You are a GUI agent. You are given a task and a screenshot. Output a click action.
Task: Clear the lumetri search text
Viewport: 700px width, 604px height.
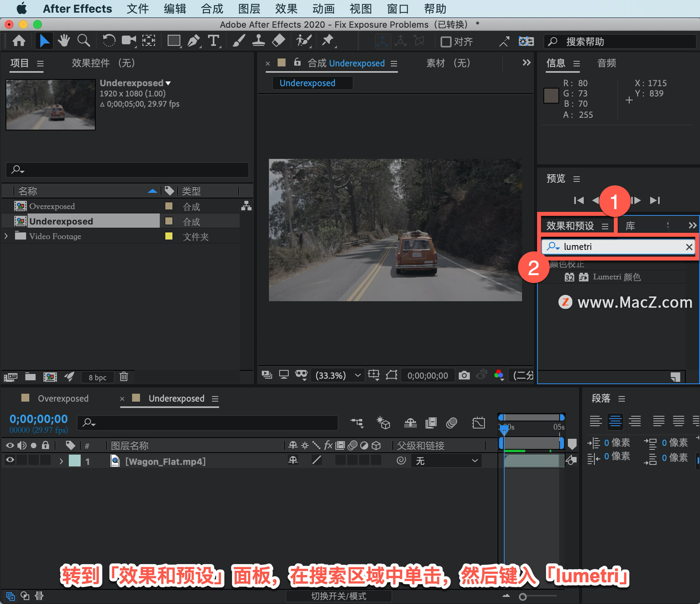tap(689, 247)
